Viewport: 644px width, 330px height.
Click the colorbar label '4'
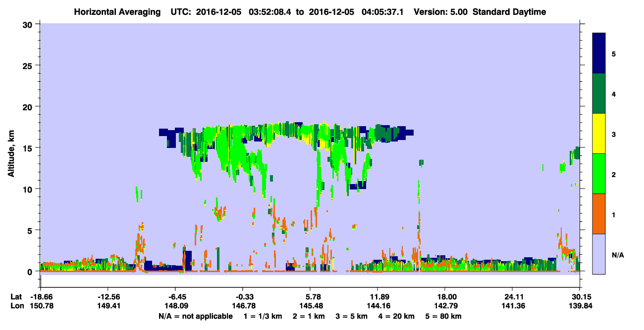tap(613, 94)
